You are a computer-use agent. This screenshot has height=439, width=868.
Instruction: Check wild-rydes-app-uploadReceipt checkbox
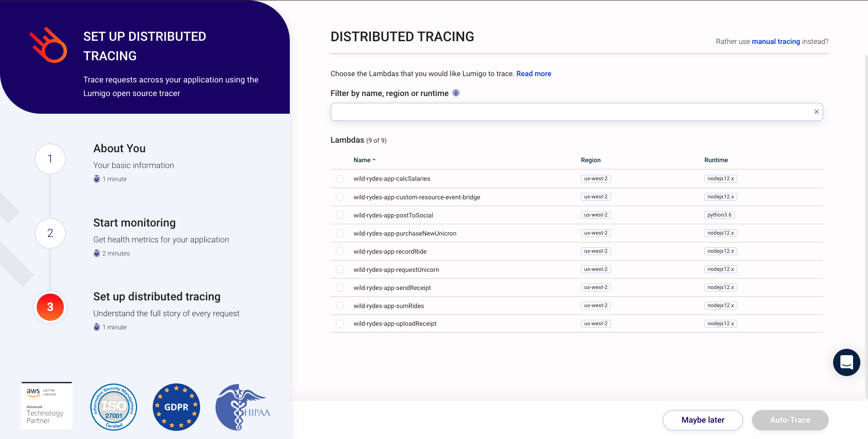click(340, 323)
